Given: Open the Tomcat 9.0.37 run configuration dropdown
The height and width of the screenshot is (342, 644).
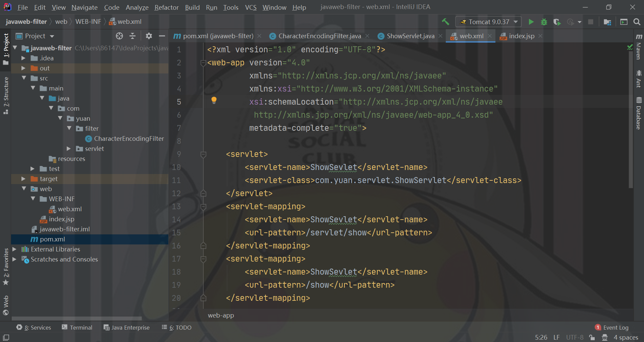Looking at the screenshot, I should click(x=488, y=22).
